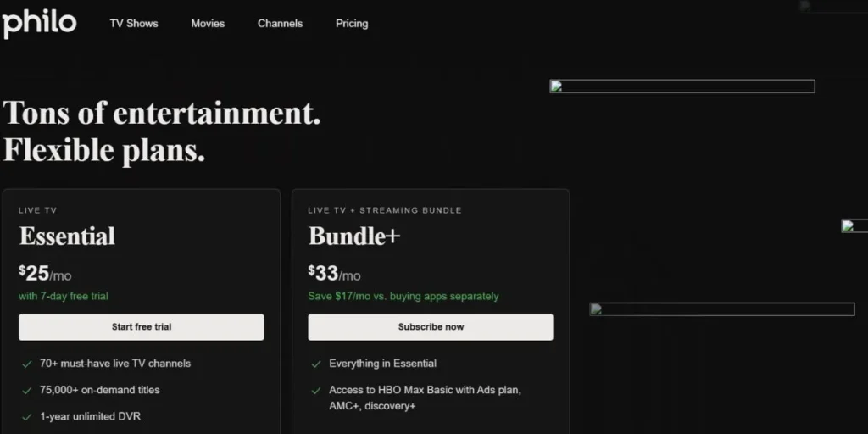Image resolution: width=868 pixels, height=434 pixels.
Task: Click the Philo logo
Action: 39,23
